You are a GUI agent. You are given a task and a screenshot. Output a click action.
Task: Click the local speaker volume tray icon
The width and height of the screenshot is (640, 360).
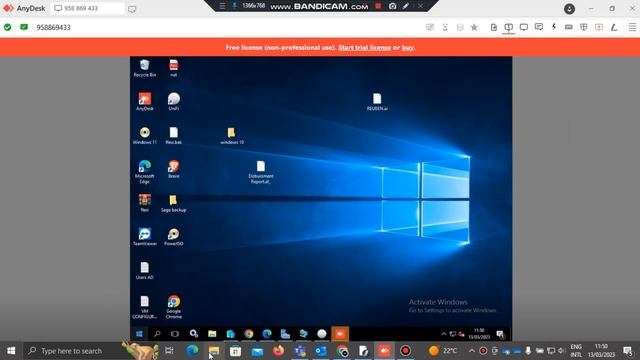[x=561, y=351]
